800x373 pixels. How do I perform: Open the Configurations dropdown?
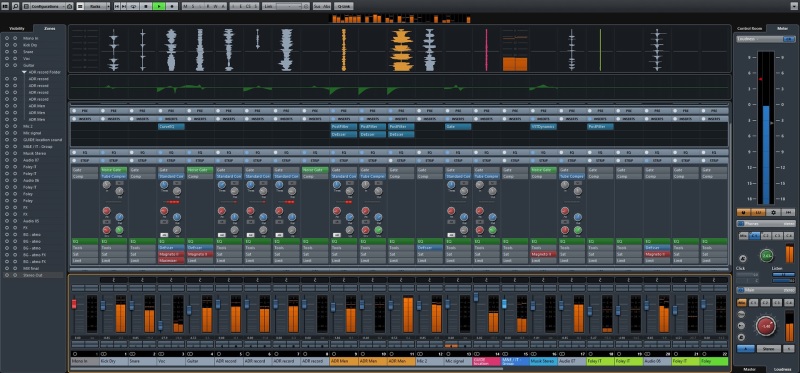pyautogui.click(x=48, y=6)
